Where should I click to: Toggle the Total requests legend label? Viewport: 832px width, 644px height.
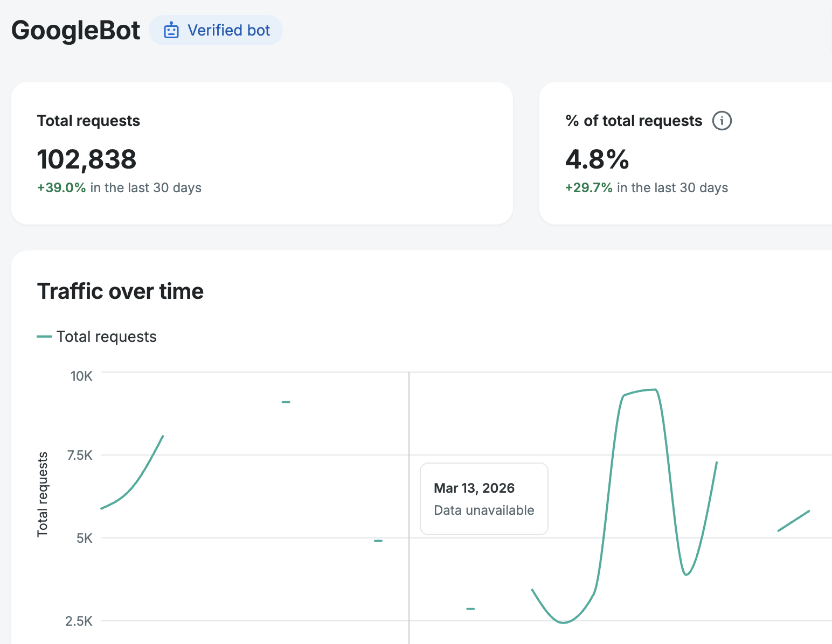tap(106, 337)
